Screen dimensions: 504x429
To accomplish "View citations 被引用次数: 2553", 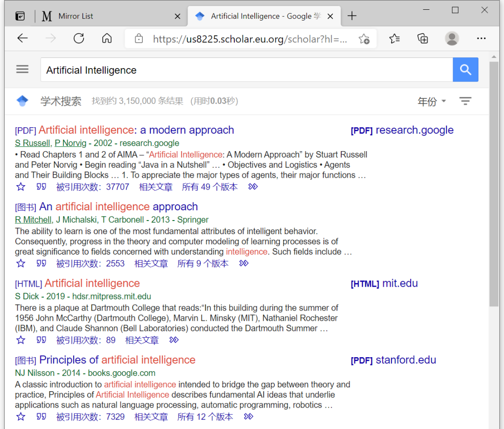I will pos(91,263).
